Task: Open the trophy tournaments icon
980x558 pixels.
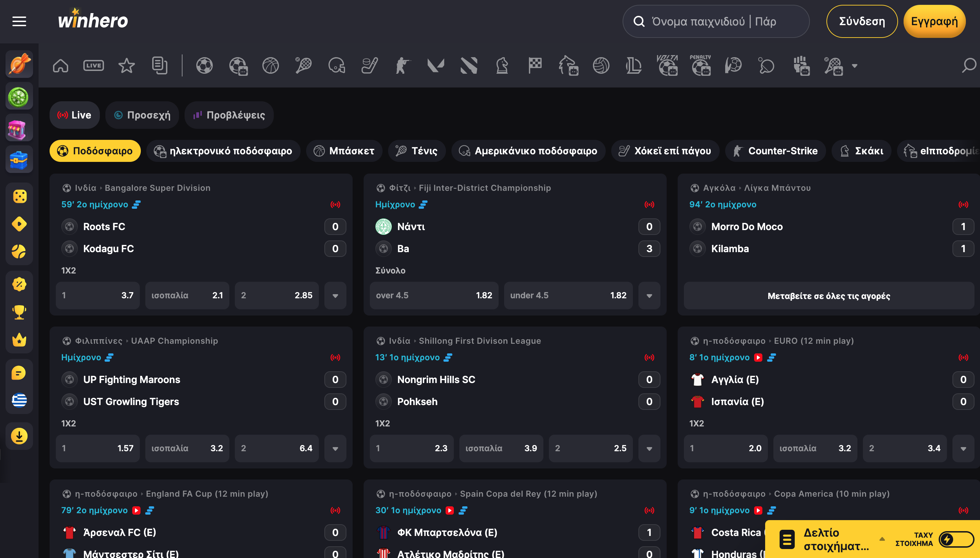Action: coord(19,312)
